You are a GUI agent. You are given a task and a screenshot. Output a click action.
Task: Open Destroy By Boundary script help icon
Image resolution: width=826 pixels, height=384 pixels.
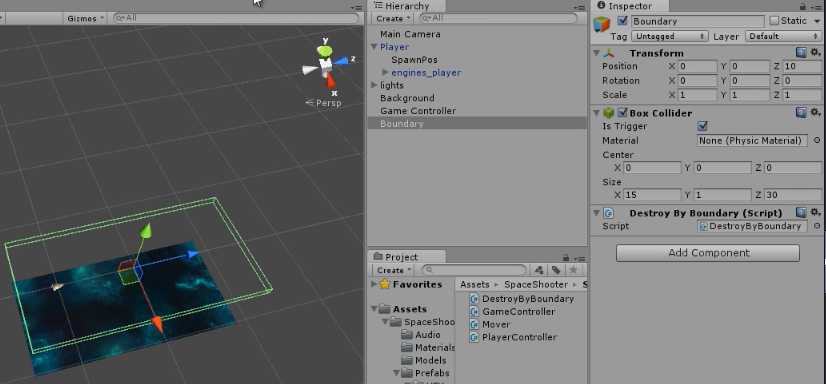tap(801, 212)
